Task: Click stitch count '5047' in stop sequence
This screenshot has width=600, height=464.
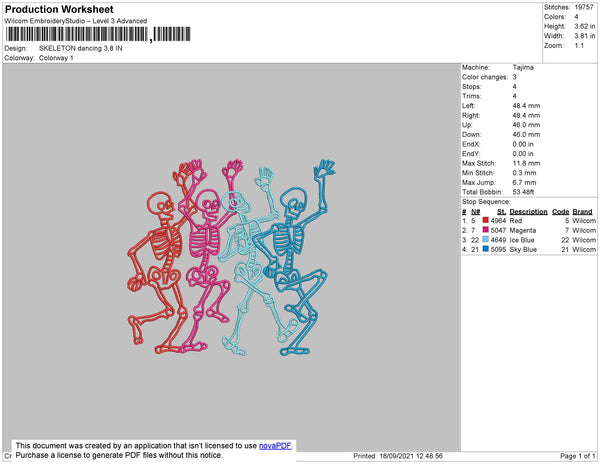Action: coord(498,230)
